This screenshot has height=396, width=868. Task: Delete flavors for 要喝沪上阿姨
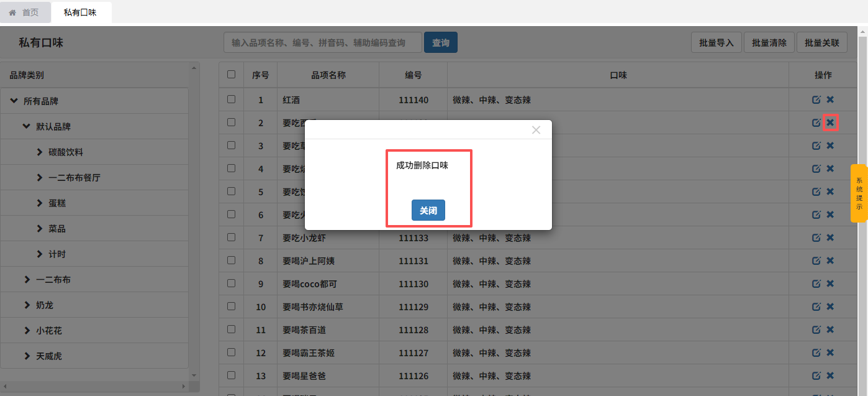pos(830,260)
